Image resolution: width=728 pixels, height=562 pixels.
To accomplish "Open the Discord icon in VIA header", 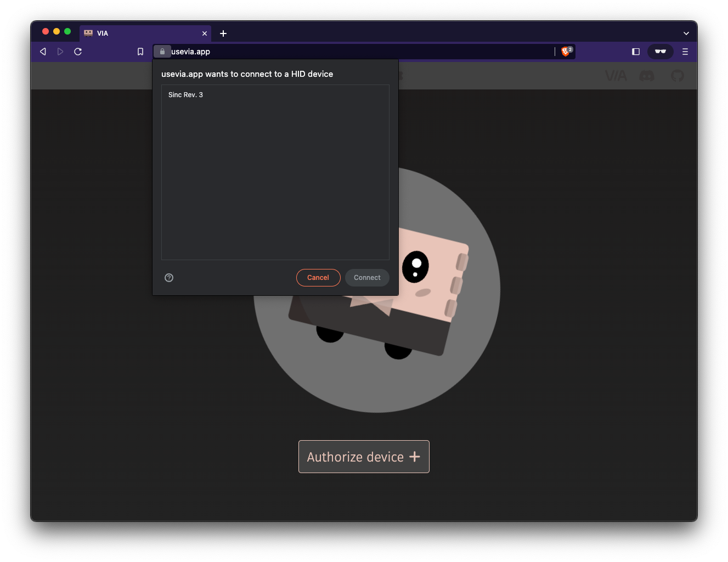I will coord(647,76).
